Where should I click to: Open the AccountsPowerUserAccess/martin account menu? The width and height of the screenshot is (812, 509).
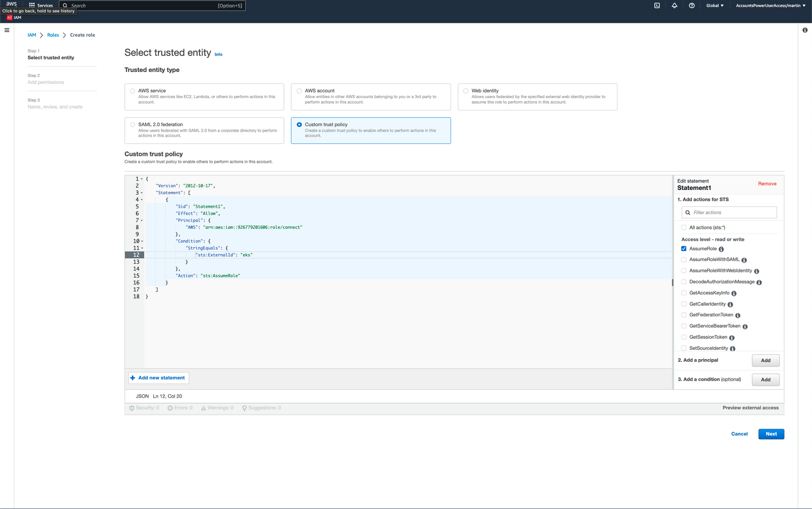[770, 6]
